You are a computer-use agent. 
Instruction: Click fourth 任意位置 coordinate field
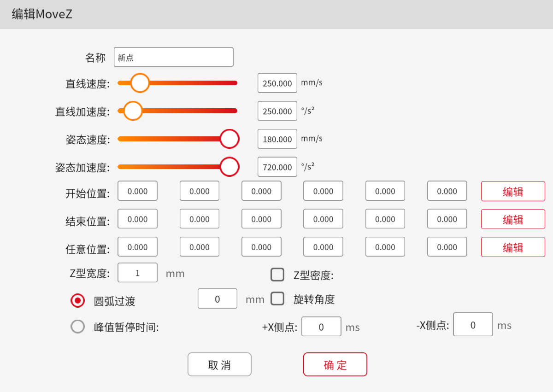[x=323, y=247]
